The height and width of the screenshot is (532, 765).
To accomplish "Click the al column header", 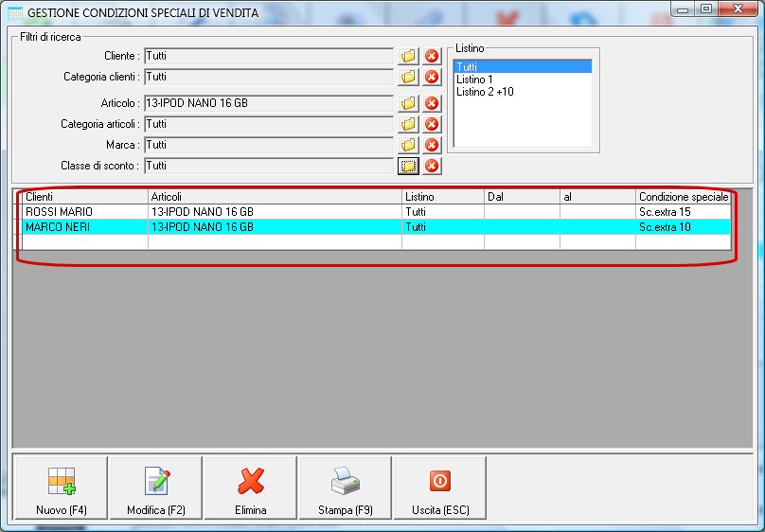I will 597,197.
